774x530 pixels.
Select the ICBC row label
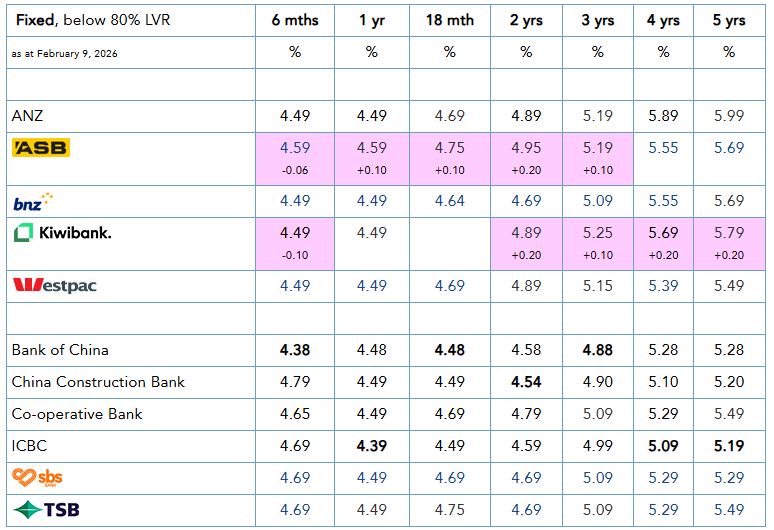29,446
